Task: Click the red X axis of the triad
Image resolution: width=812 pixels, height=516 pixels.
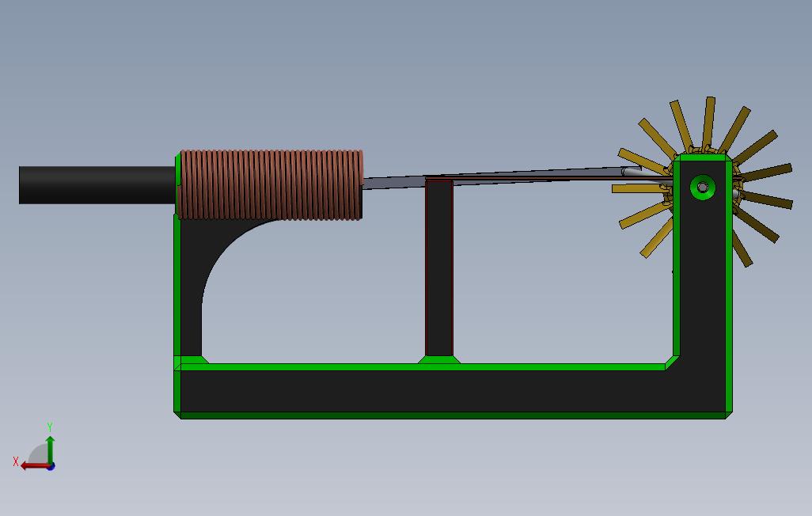Action: pyautogui.click(x=35, y=466)
